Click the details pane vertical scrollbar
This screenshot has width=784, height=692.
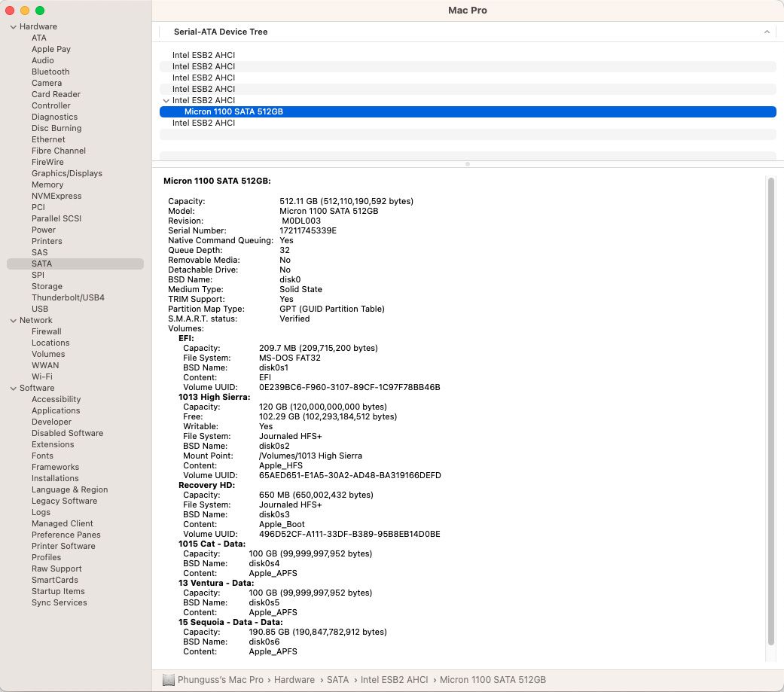pyautogui.click(x=771, y=411)
